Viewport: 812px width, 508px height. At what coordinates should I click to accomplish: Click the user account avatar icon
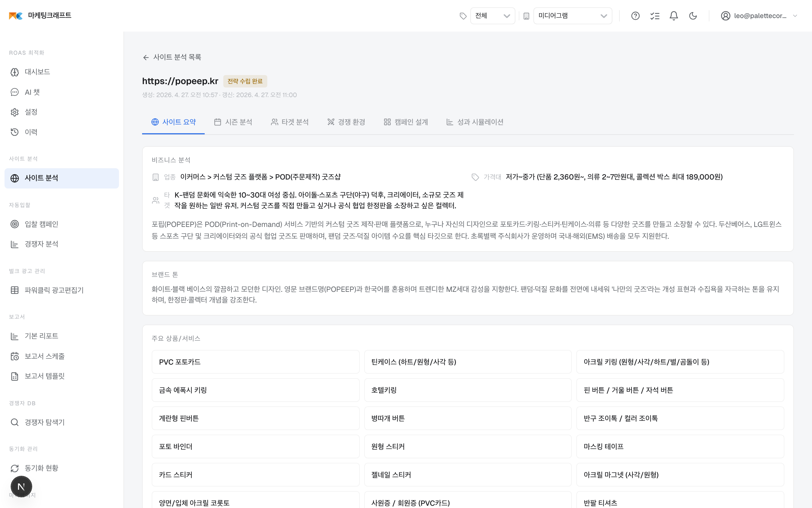[x=725, y=16]
